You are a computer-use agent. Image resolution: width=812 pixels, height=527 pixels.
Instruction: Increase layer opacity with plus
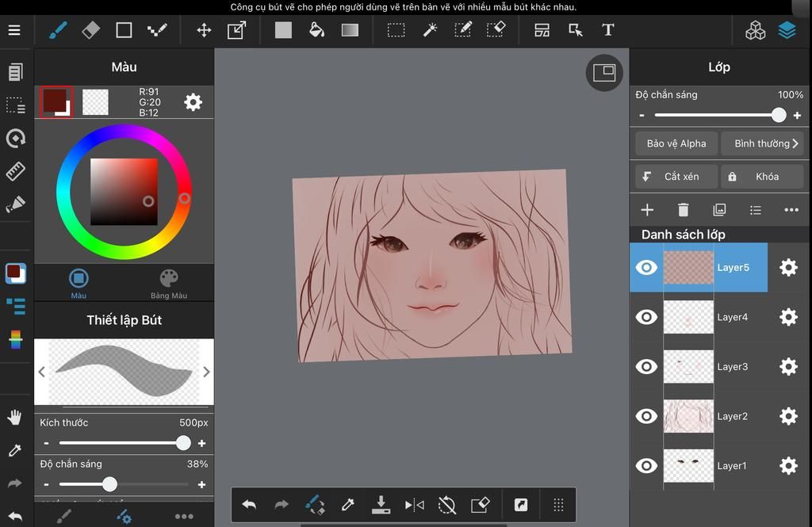coord(798,116)
